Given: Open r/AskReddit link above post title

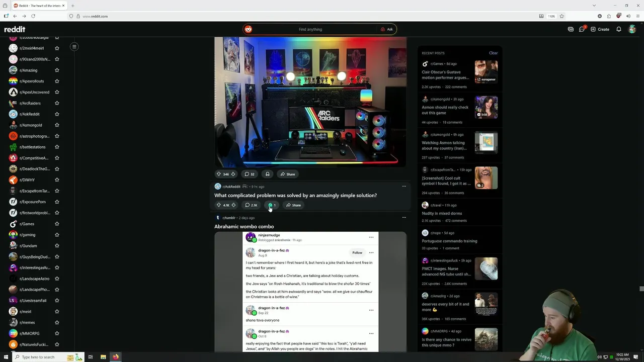Looking at the screenshot, I should pyautogui.click(x=231, y=187).
